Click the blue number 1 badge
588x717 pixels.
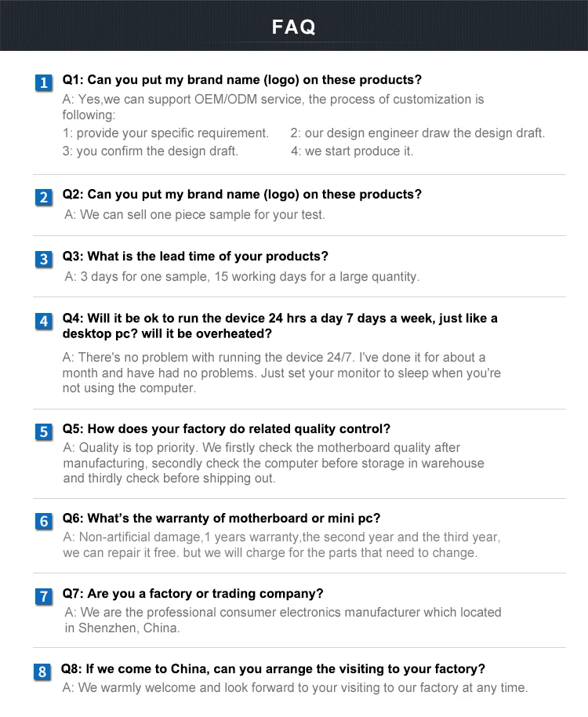(43, 82)
